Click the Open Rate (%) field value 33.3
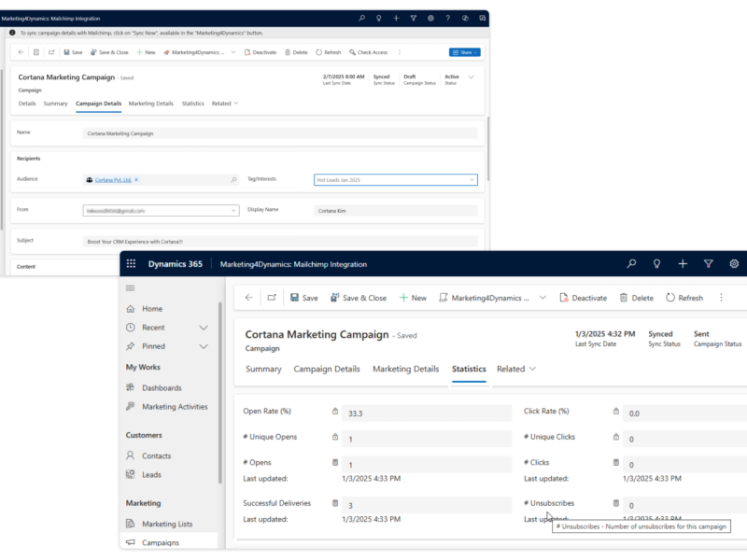The image size is (747, 560). click(427, 413)
